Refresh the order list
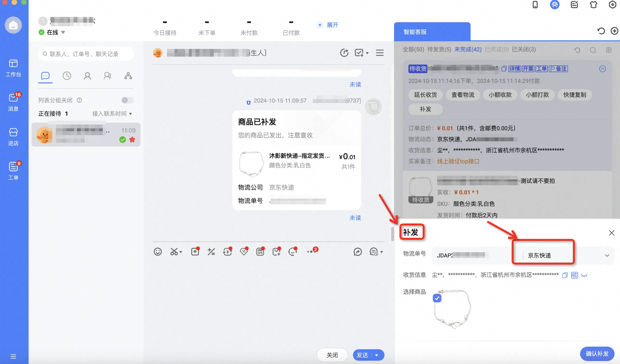The image size is (620, 364). point(577,50)
